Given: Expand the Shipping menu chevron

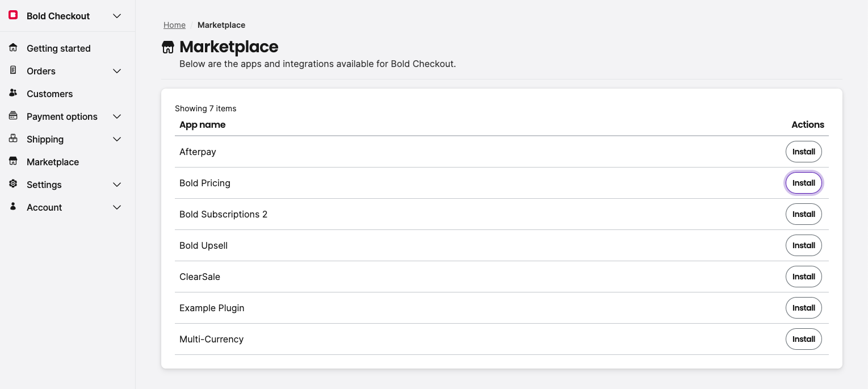Looking at the screenshot, I should (x=117, y=139).
